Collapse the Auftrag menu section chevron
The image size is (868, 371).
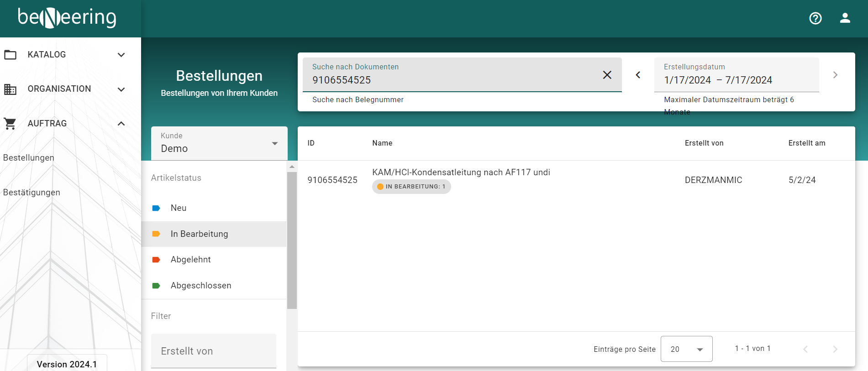pos(121,124)
